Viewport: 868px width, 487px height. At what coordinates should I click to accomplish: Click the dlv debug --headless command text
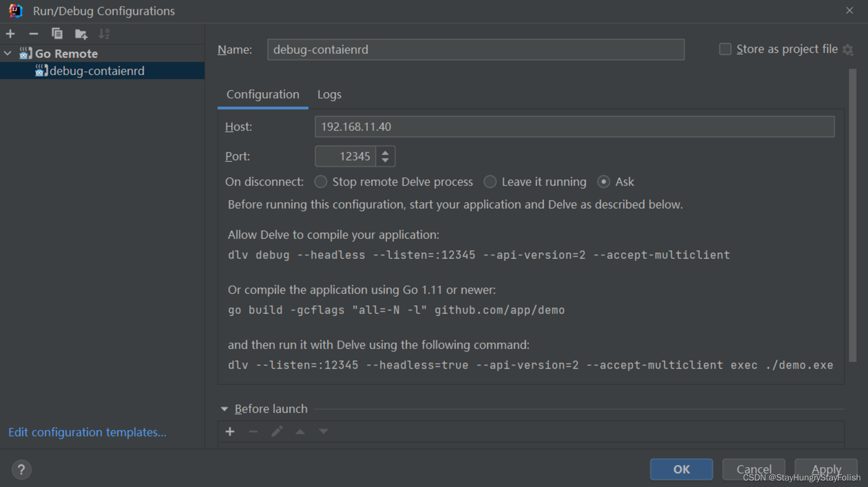[x=479, y=255]
